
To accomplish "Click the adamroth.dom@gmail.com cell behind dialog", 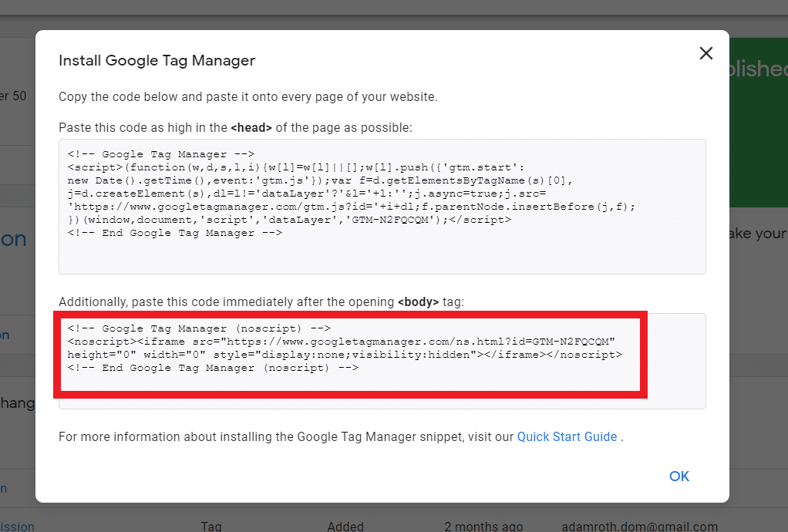I will (641, 527).
